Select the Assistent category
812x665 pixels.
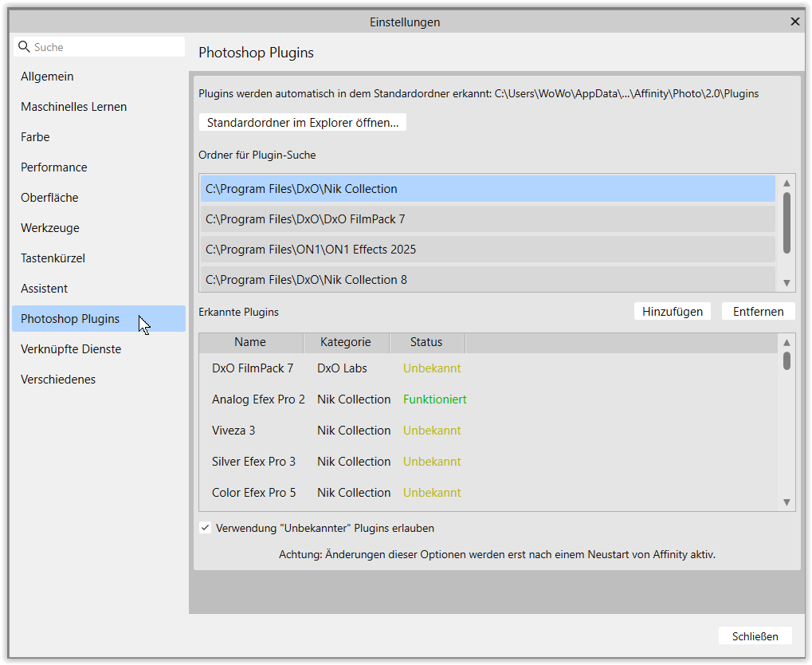99,289
